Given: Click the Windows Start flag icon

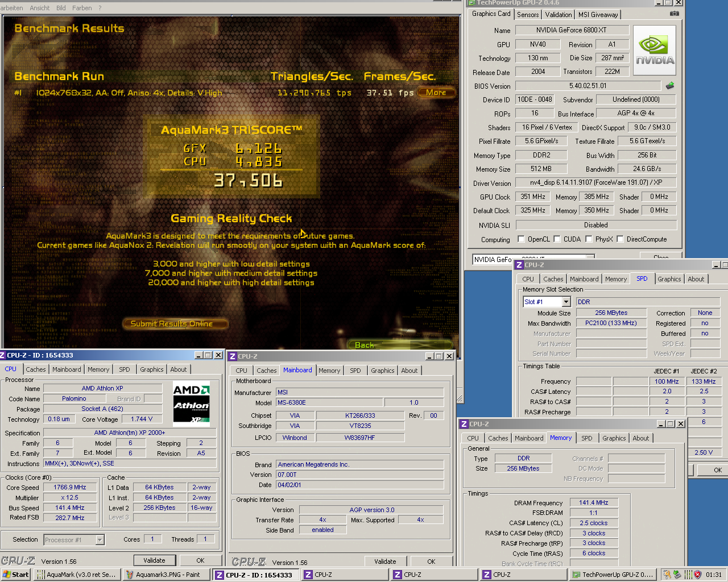Looking at the screenshot, I should pyautogui.click(x=6, y=575).
